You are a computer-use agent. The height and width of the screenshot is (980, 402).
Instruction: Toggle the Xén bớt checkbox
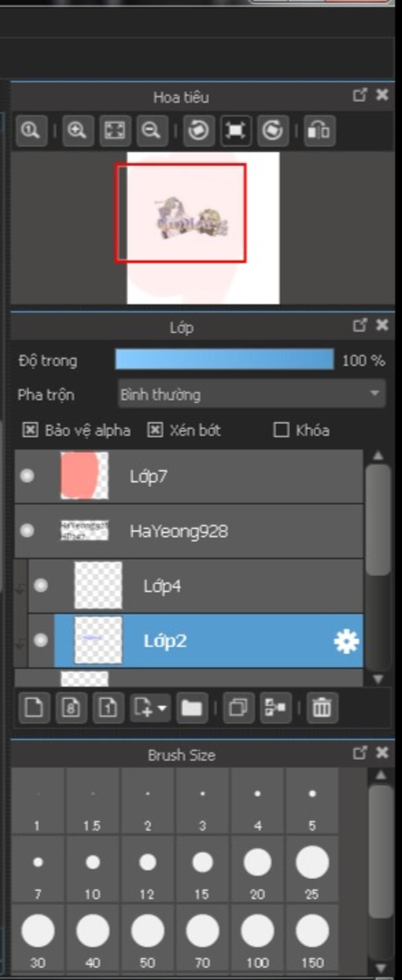click(155, 430)
